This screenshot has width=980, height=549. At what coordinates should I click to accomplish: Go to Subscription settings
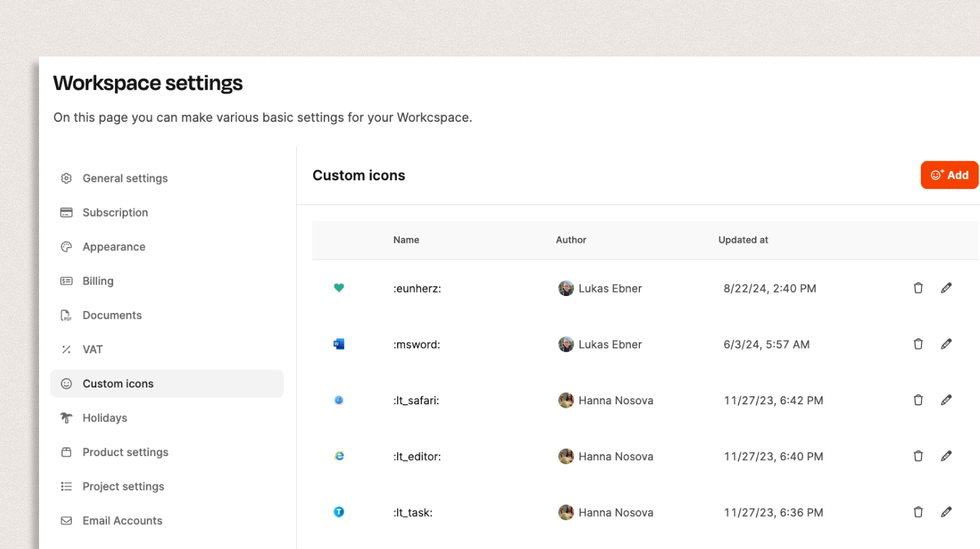[x=115, y=213]
